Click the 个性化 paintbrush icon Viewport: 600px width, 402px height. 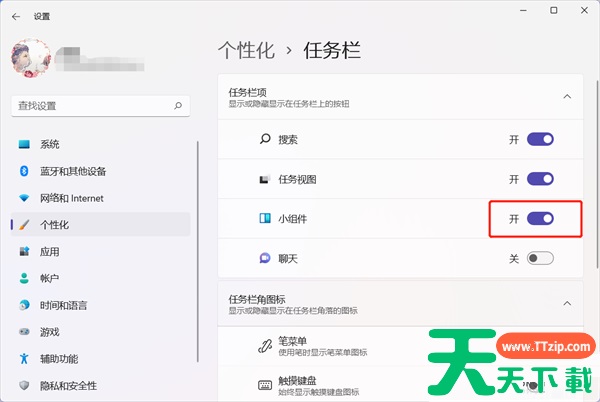point(24,225)
